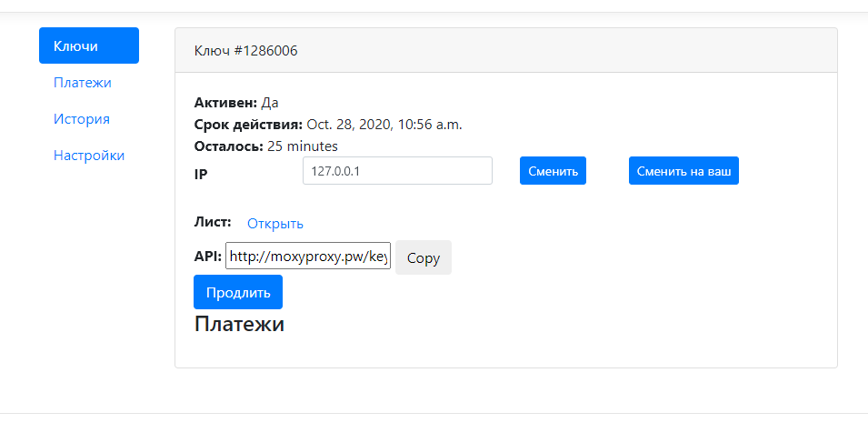This screenshot has width=868, height=443.
Task: Go to Платежи in the sidebar
Action: click(83, 83)
